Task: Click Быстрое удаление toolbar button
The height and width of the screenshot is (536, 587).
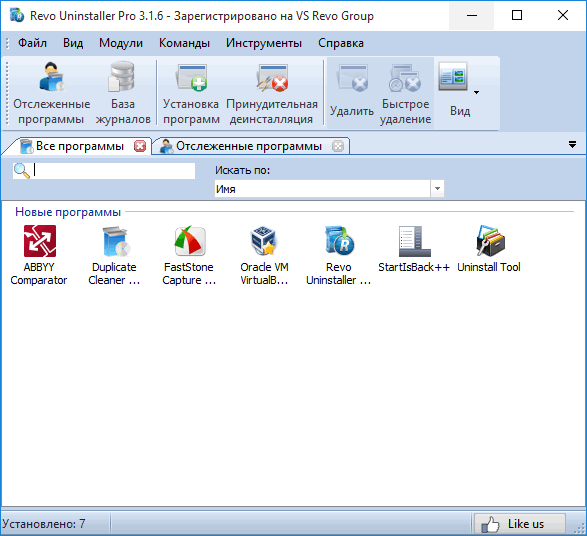Action: click(405, 93)
